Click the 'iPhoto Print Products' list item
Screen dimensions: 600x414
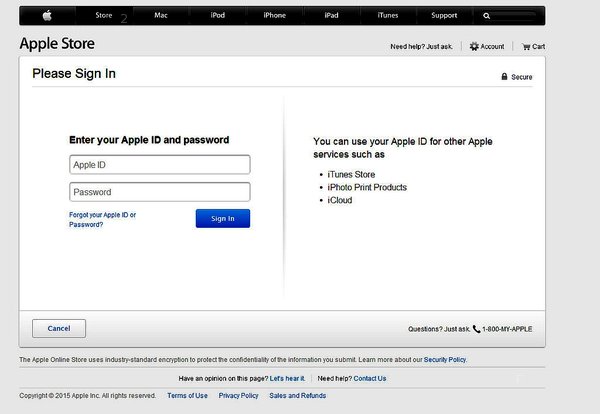(367, 187)
